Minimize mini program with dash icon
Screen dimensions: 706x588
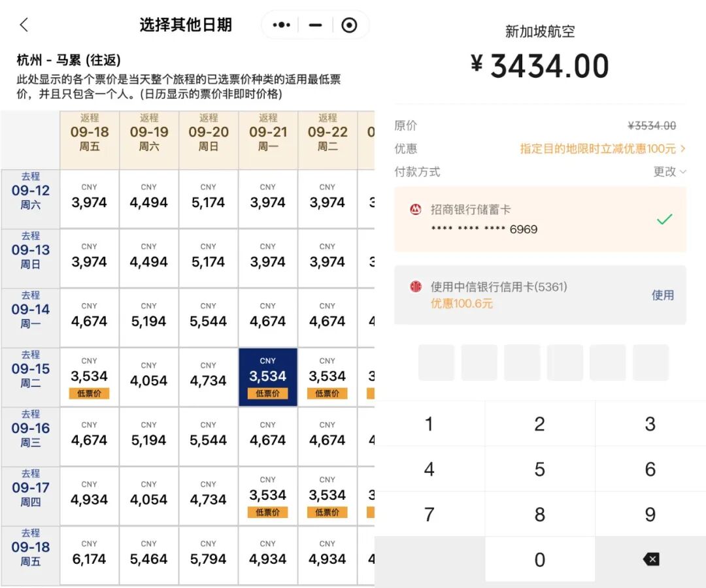pos(315,25)
